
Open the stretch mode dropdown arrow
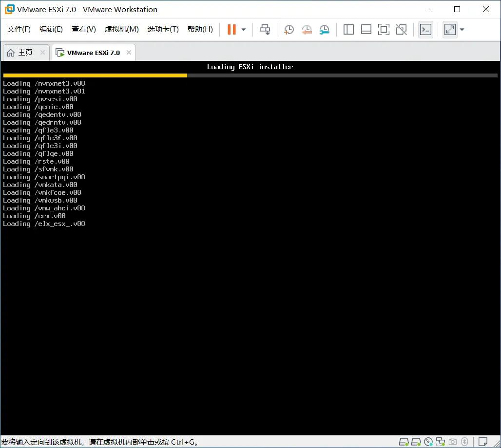(462, 29)
